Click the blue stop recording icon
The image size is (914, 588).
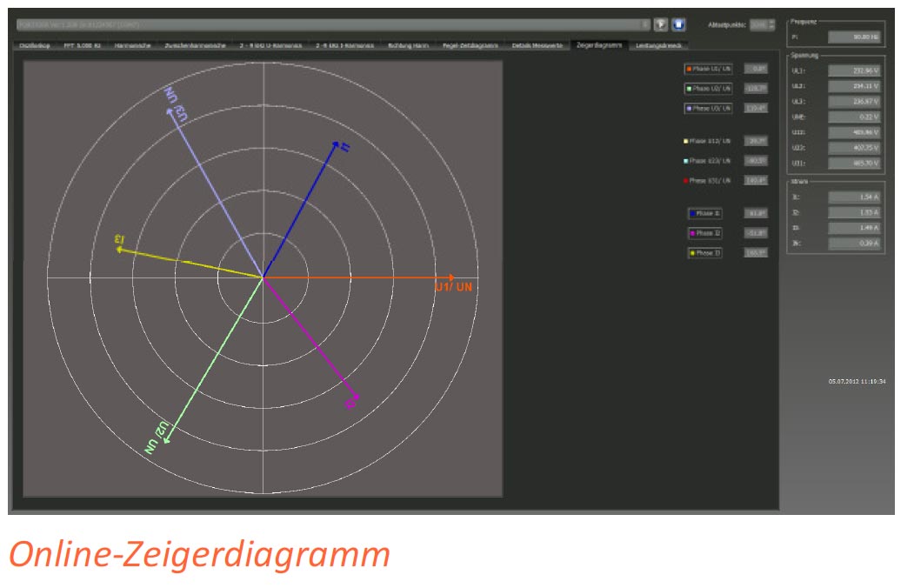(678, 24)
